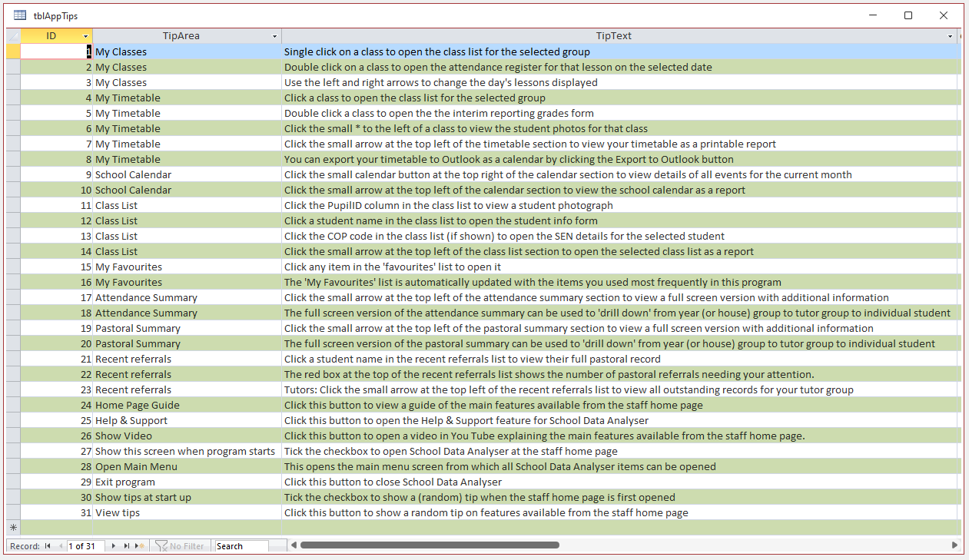This screenshot has width=969, height=560.
Task: Click the select-all corner of the datasheet
Action: pos(13,36)
